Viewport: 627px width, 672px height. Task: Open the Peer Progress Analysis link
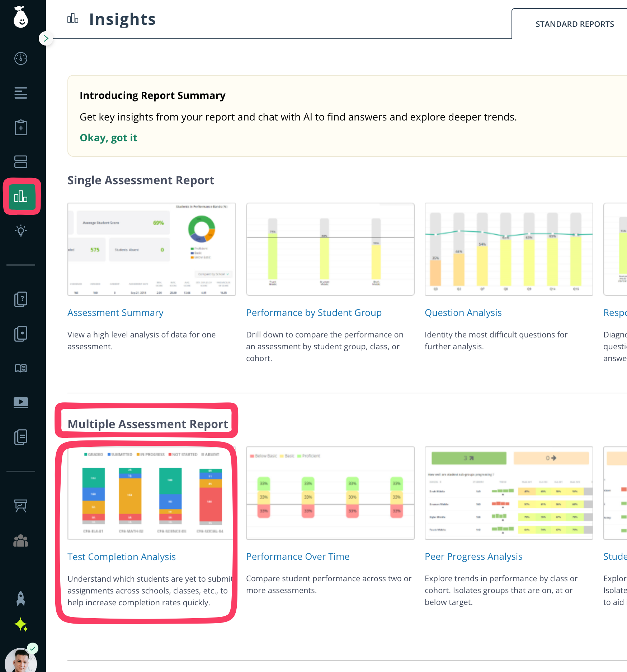473,557
